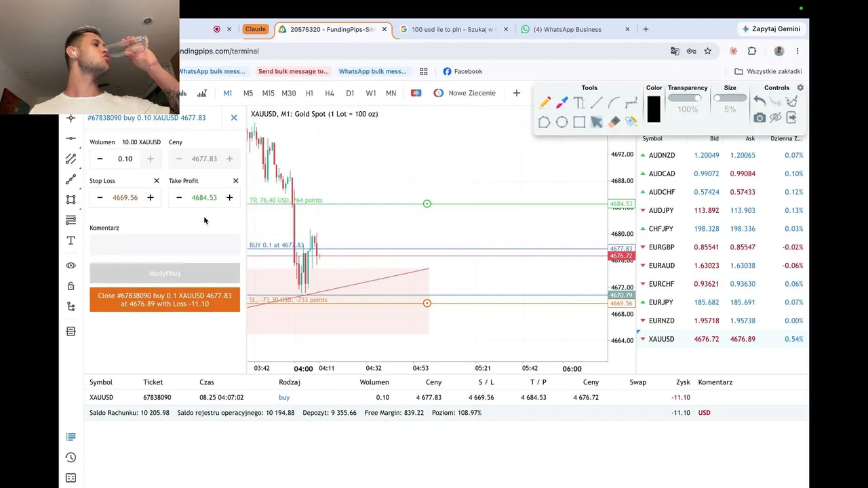Toggle chart objects visibility eye
This screenshot has height=488, width=868.
click(71, 266)
